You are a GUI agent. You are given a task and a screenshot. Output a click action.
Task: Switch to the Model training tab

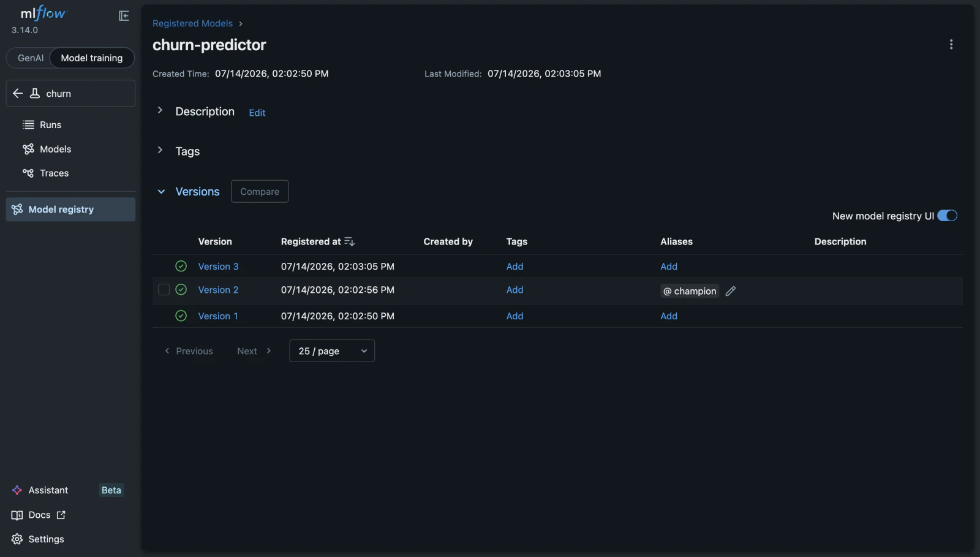tap(92, 58)
